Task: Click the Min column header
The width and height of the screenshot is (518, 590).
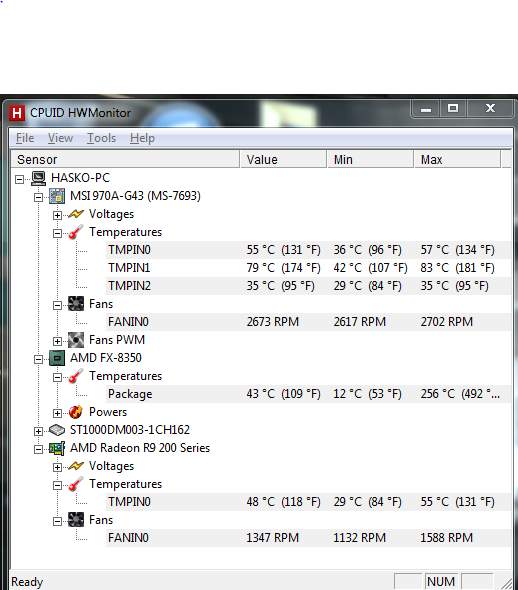Action: (x=370, y=160)
